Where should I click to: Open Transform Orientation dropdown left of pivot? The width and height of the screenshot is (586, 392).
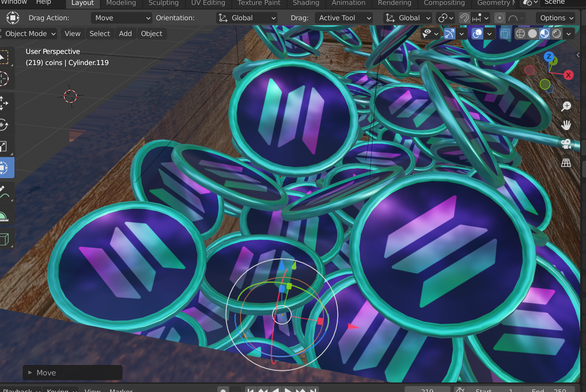coord(408,18)
